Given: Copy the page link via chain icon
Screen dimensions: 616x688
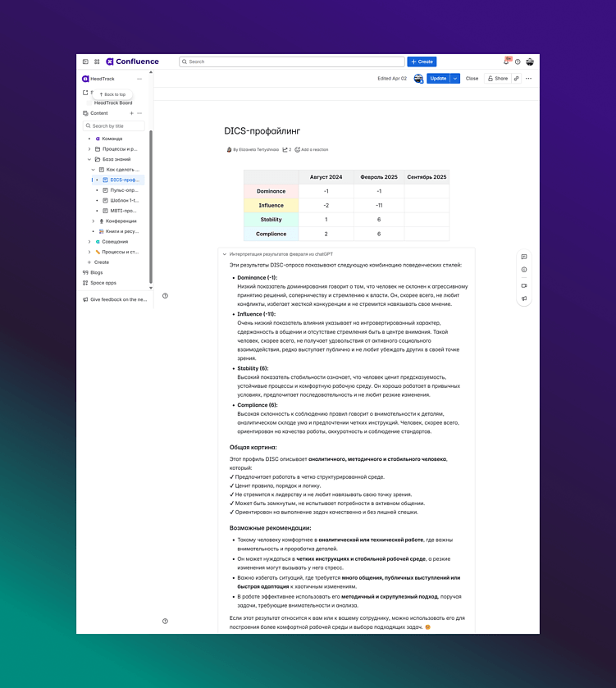Looking at the screenshot, I should (517, 79).
